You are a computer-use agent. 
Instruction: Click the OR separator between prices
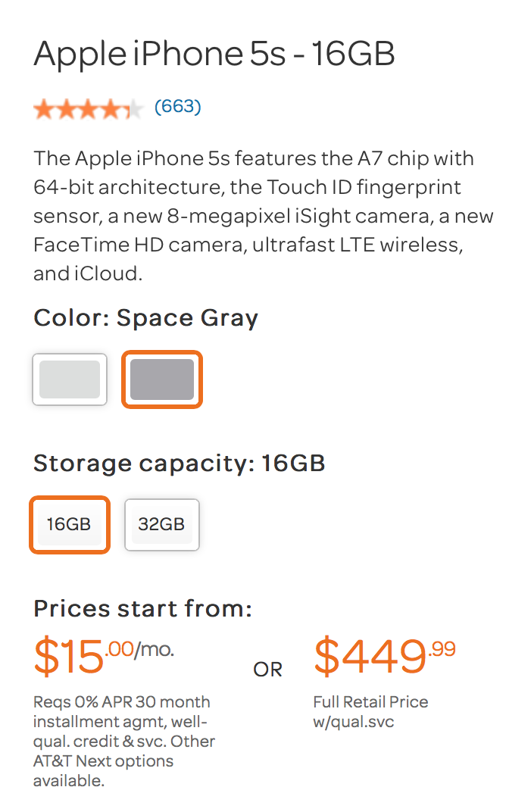[267, 670]
